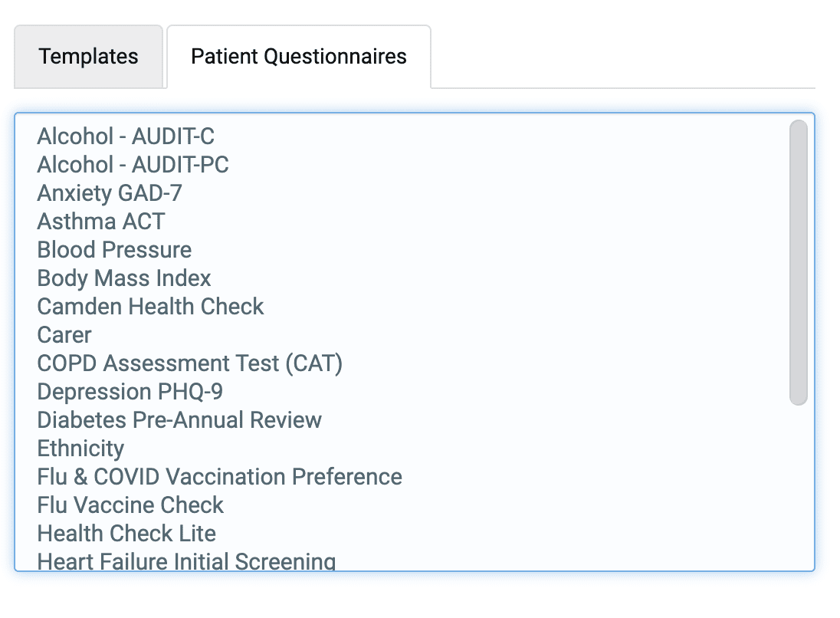Screen dimensions: 840x618
Task: Click the Ethnicity questionnaire entry
Action: [x=80, y=449]
